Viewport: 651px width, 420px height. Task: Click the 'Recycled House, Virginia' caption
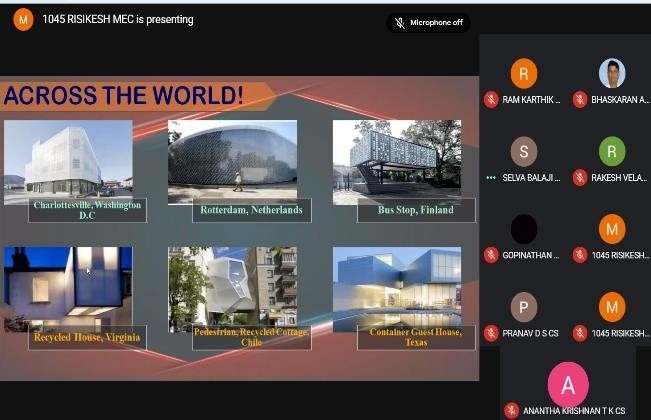coord(87,337)
